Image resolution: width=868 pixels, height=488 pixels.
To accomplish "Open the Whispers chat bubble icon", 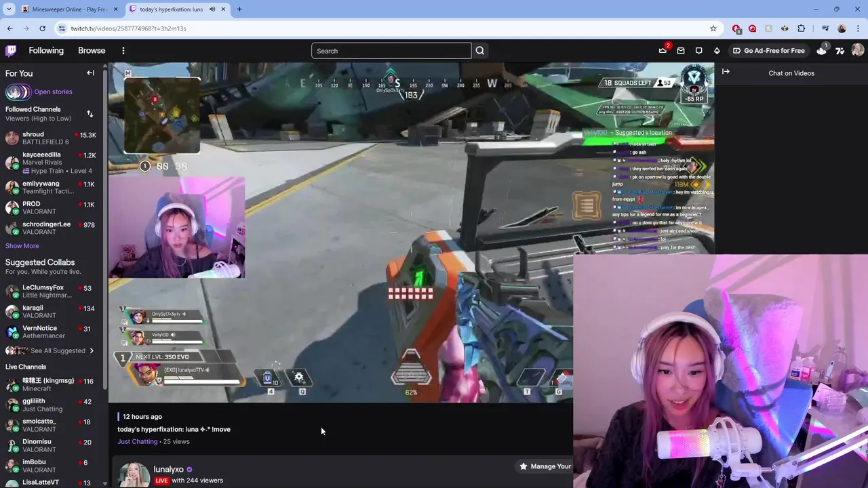I will 698,51.
